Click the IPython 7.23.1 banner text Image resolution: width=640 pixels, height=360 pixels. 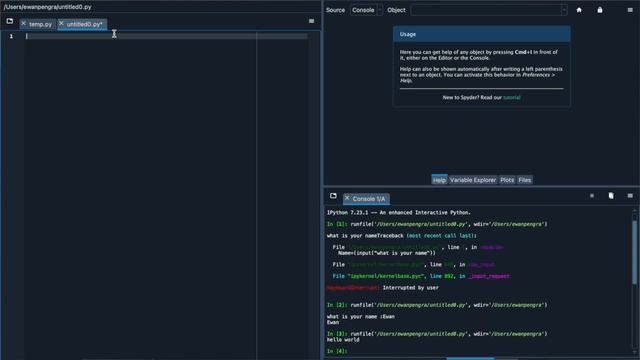point(399,213)
